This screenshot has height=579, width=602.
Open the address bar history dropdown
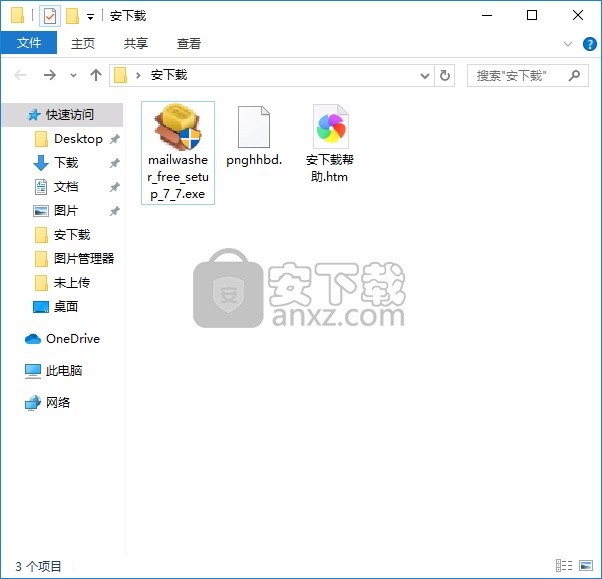(x=425, y=75)
